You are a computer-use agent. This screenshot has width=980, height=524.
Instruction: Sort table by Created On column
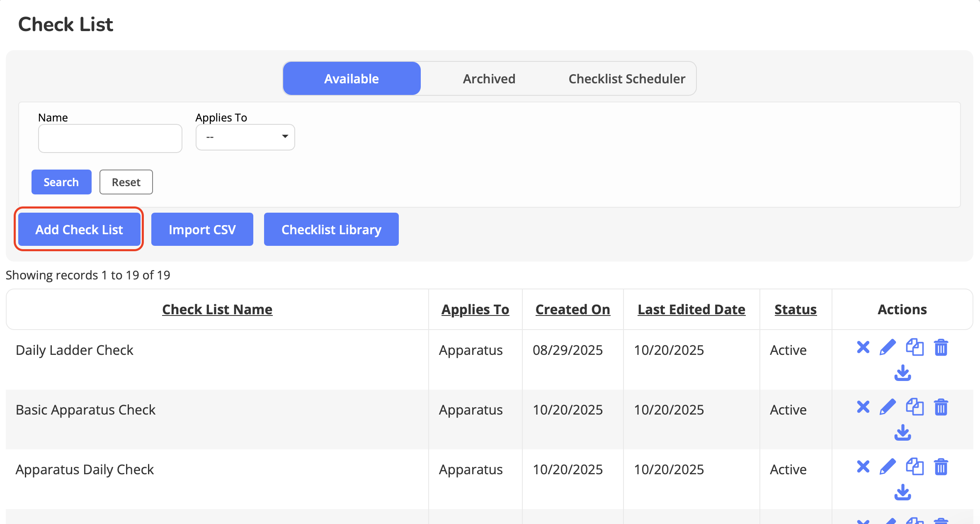click(x=572, y=309)
